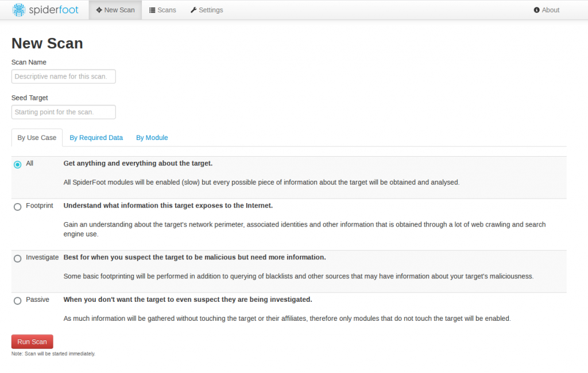
Task: Click the 'All SpiderFoot modules will be enabled' description
Action: click(261, 182)
